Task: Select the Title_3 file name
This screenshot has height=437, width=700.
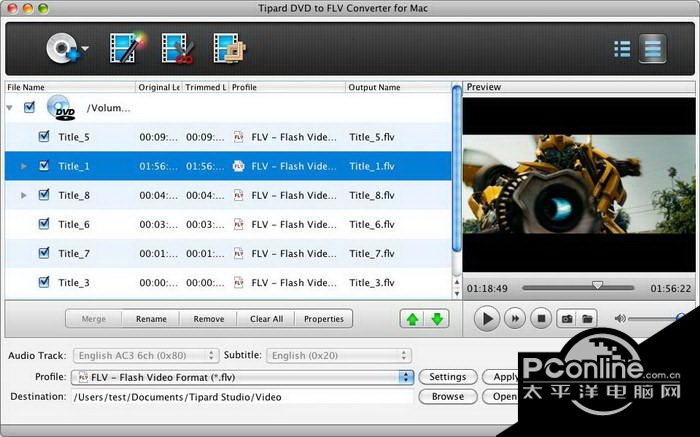Action: click(x=74, y=283)
